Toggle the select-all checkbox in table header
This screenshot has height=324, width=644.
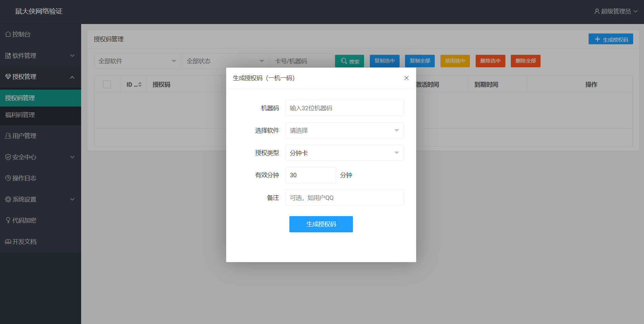point(107,85)
